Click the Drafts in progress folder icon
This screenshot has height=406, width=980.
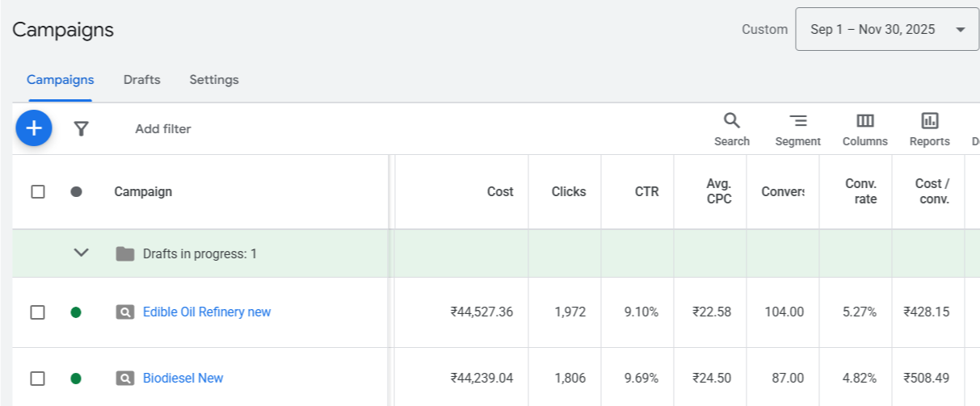coord(124,254)
